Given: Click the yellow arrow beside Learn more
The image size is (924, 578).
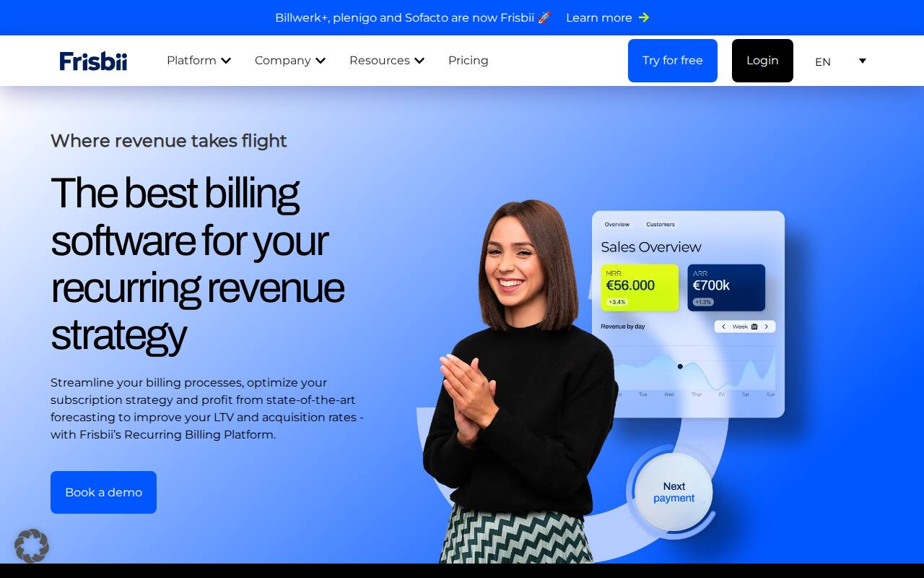Looking at the screenshot, I should [x=644, y=17].
